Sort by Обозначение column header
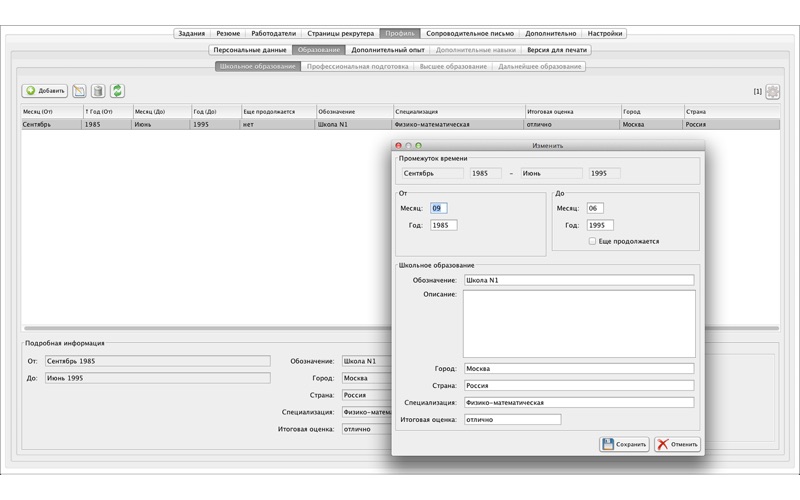Screen dimensions: 800x500 click(x=355, y=111)
